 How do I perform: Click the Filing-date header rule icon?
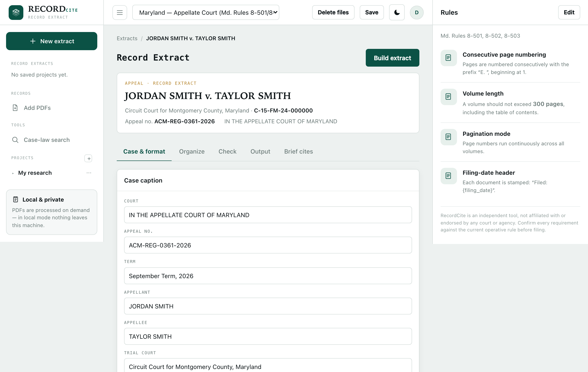pos(449,176)
